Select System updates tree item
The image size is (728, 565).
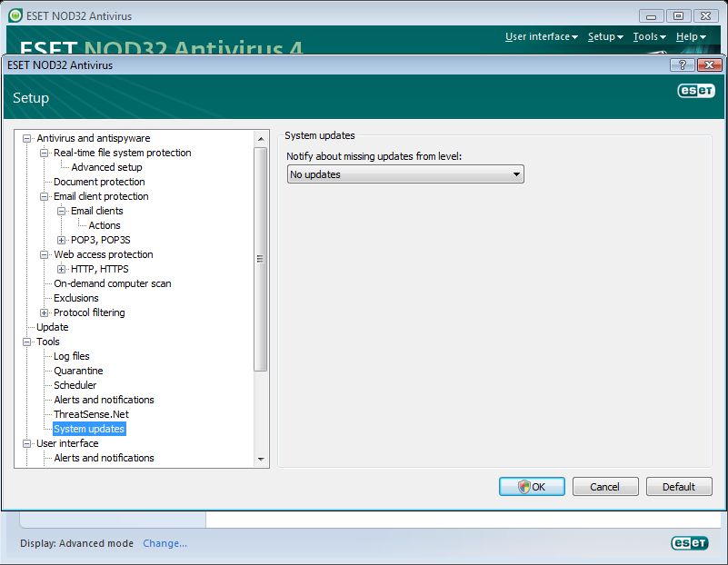click(89, 429)
